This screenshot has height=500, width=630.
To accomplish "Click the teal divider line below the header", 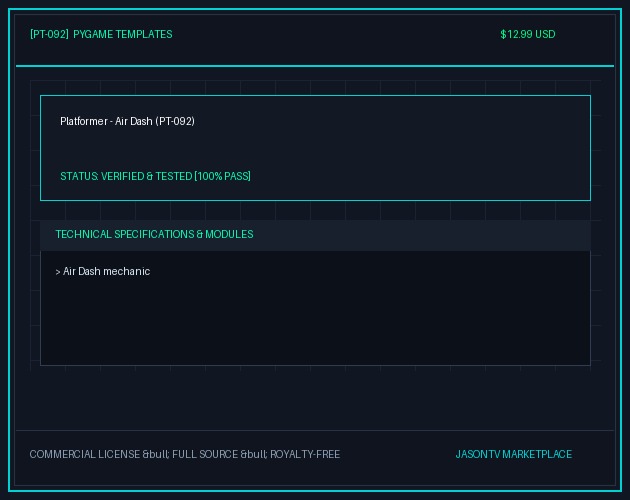I will (x=315, y=66).
